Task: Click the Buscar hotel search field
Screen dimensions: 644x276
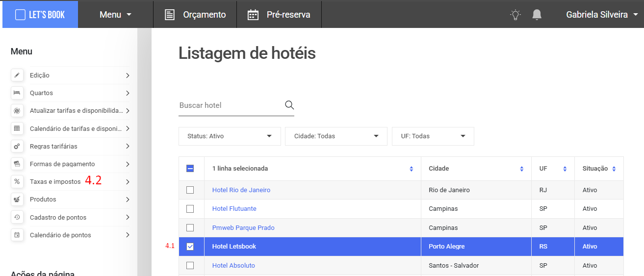Action: [231, 105]
